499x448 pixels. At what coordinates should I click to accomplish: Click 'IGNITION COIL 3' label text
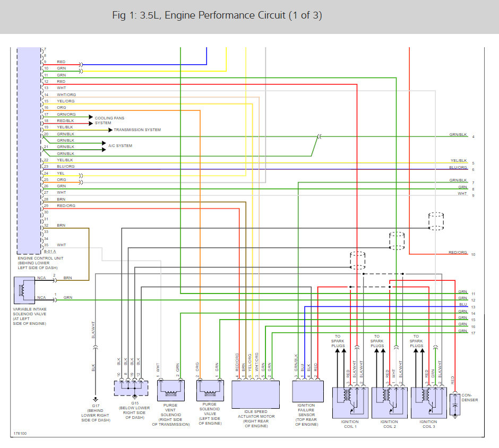(x=428, y=424)
